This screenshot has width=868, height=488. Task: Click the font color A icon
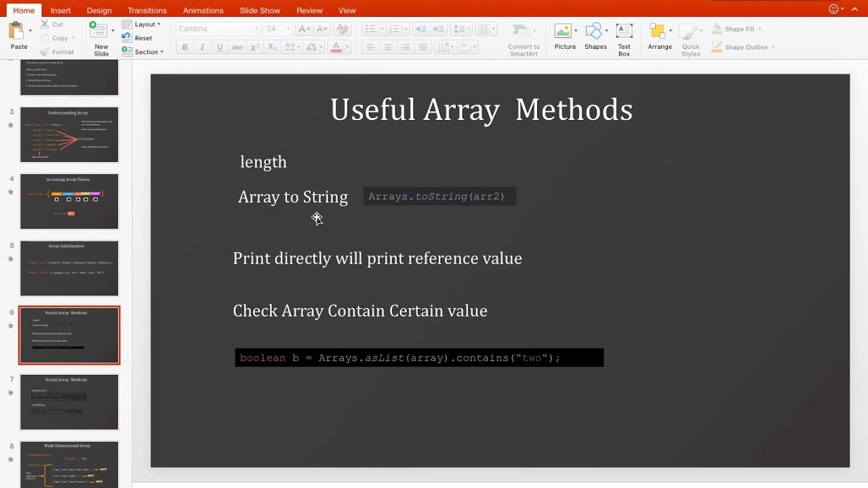coord(336,47)
